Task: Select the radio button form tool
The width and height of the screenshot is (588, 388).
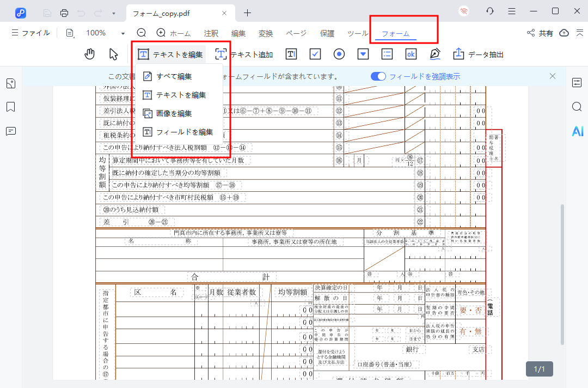Action: [339, 53]
